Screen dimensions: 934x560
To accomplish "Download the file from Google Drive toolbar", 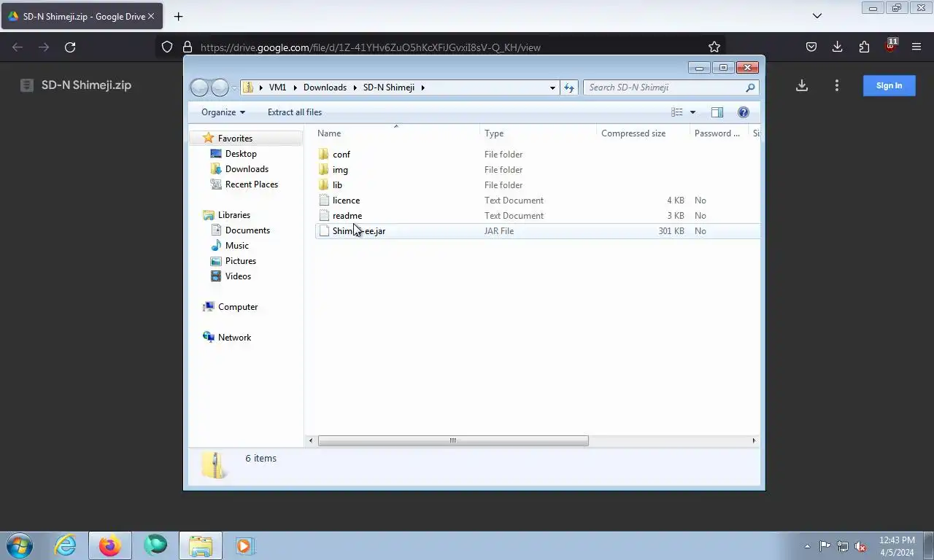I will coord(802,85).
